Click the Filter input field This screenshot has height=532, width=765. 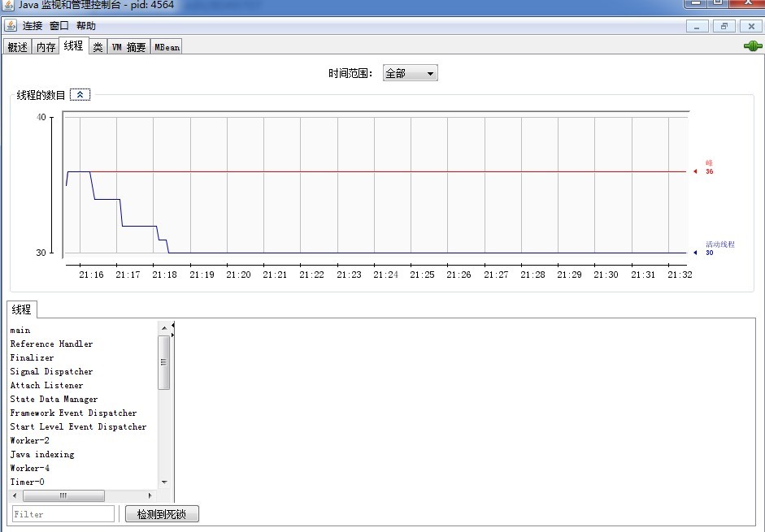pyautogui.click(x=63, y=514)
